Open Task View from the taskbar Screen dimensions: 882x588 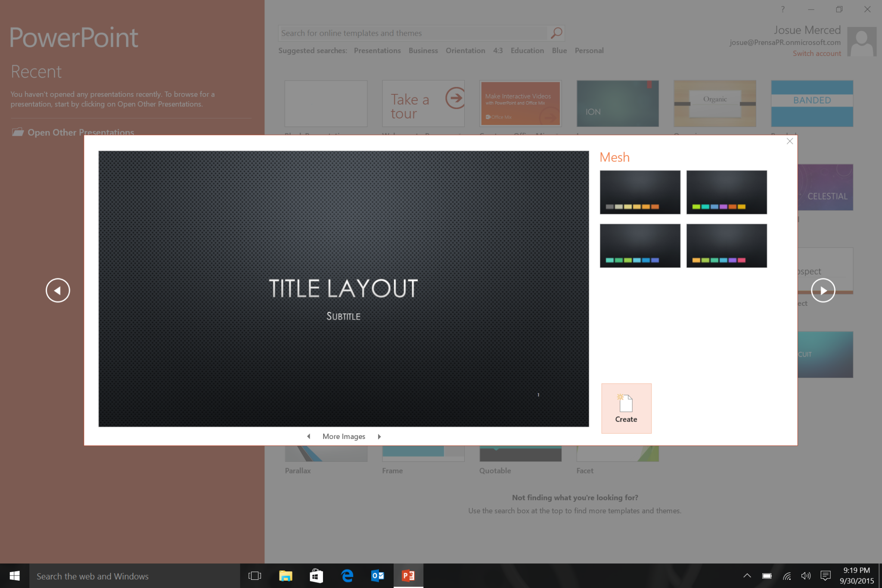(x=255, y=576)
